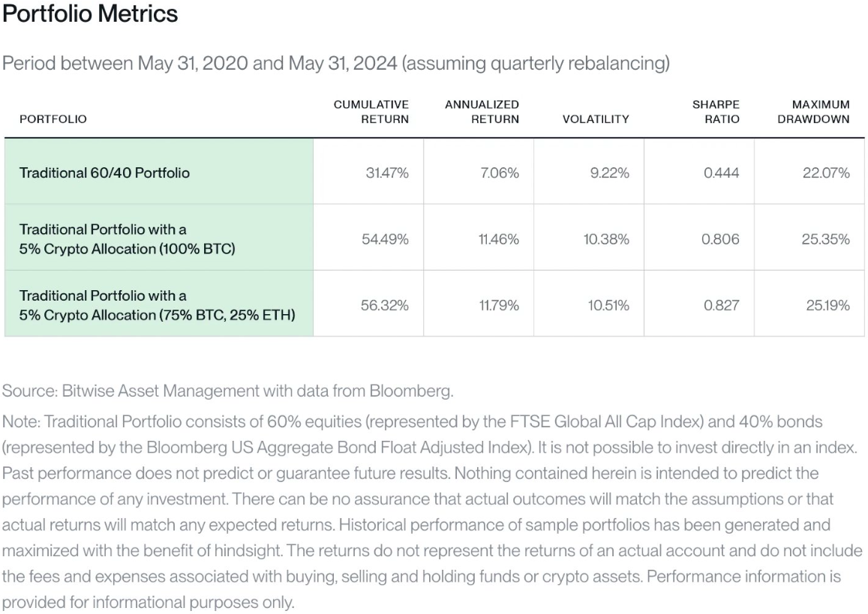Click the note paragraph about FTSE Global All Cap
The height and width of the screenshot is (614, 868).
(x=432, y=511)
